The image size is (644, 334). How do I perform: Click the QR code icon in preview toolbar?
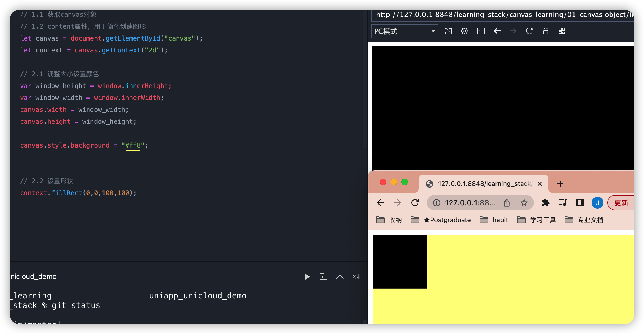(562, 31)
